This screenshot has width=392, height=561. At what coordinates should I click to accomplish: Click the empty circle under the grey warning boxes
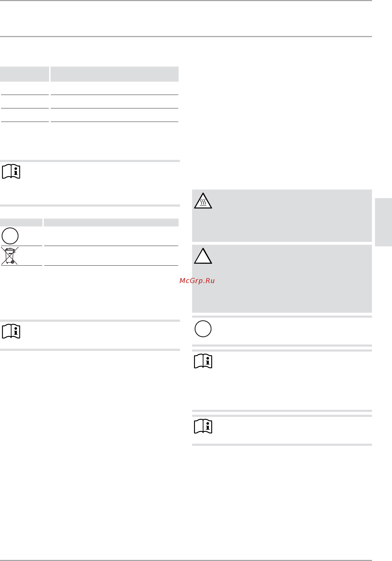point(203,329)
